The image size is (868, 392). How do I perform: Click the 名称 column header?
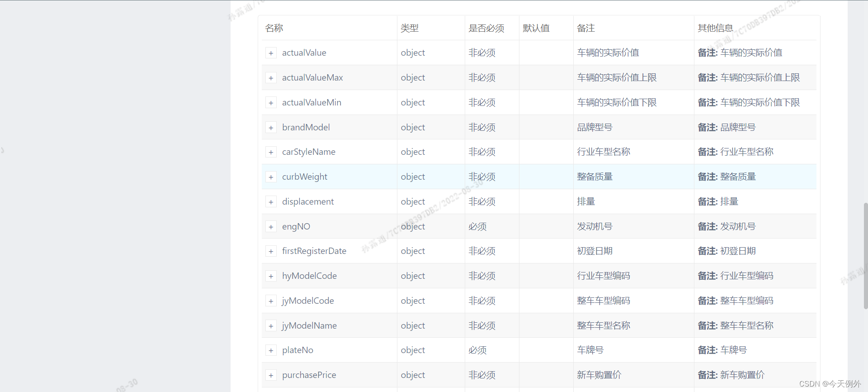(274, 28)
